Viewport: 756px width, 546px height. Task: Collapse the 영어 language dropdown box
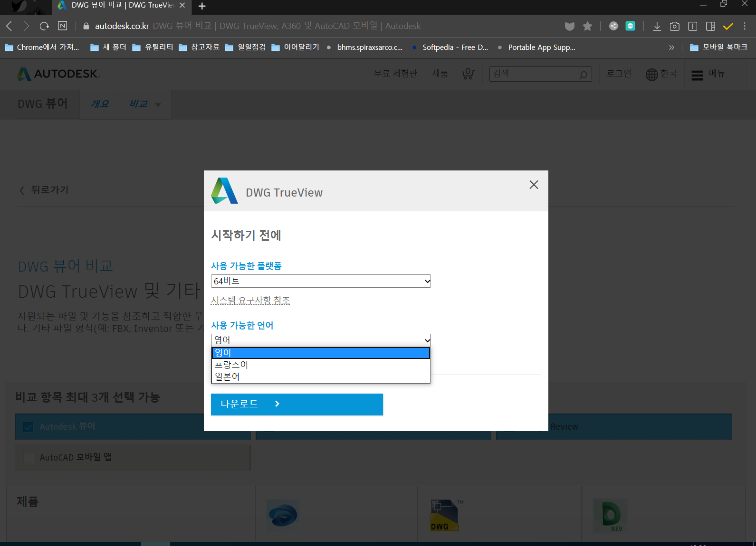pos(321,340)
